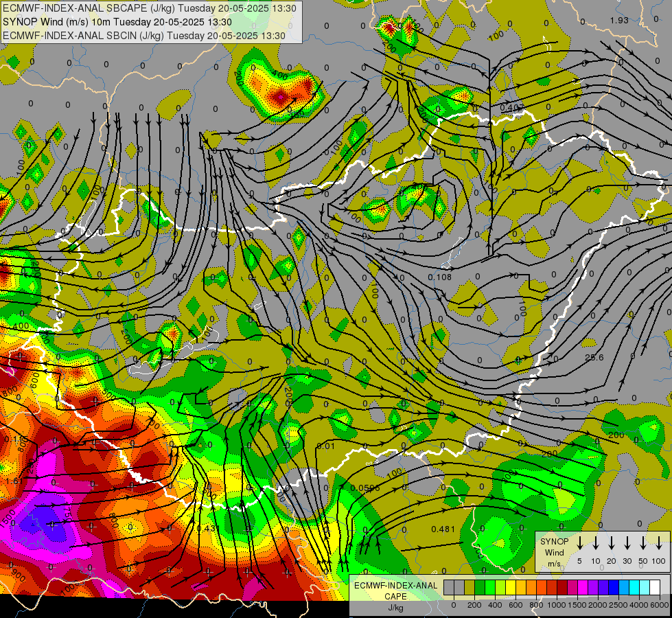Click the 200 tick label on CAPE scale
The image size is (672, 618).
click(x=474, y=605)
